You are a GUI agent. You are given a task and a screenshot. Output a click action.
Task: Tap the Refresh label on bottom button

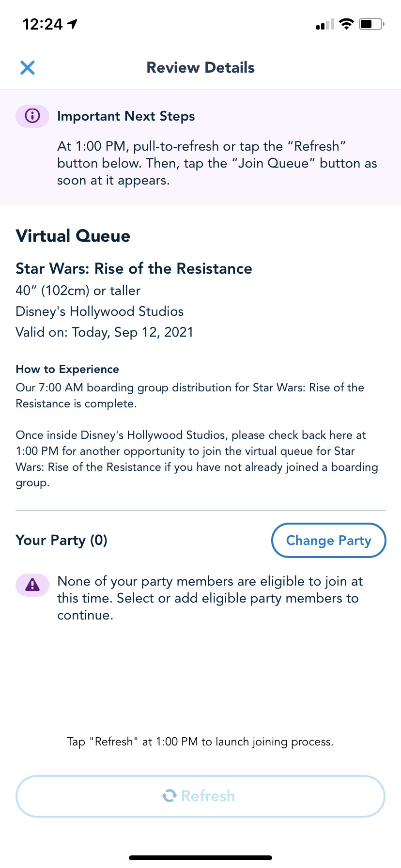click(208, 796)
